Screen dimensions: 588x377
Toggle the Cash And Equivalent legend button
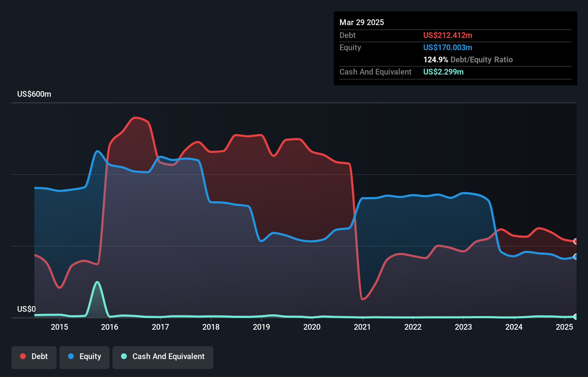163,357
